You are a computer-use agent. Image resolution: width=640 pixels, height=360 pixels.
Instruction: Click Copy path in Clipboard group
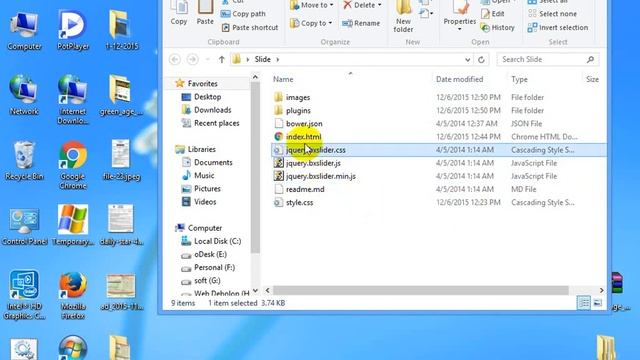coord(243,14)
